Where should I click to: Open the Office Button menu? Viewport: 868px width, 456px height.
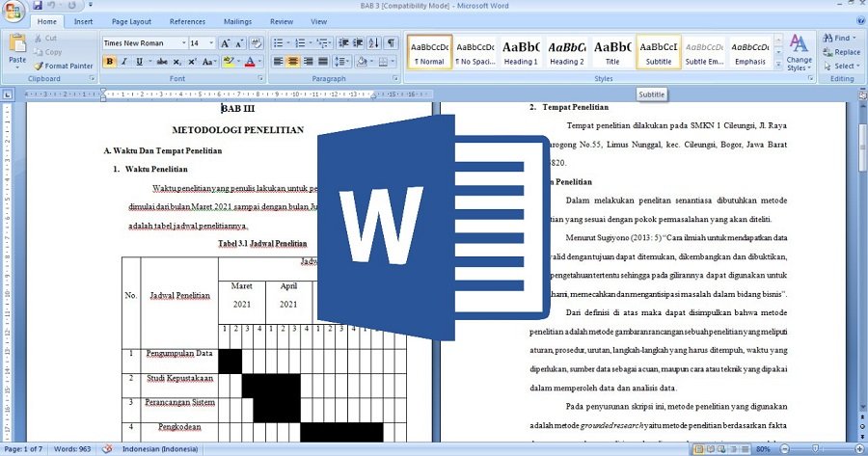[13, 11]
